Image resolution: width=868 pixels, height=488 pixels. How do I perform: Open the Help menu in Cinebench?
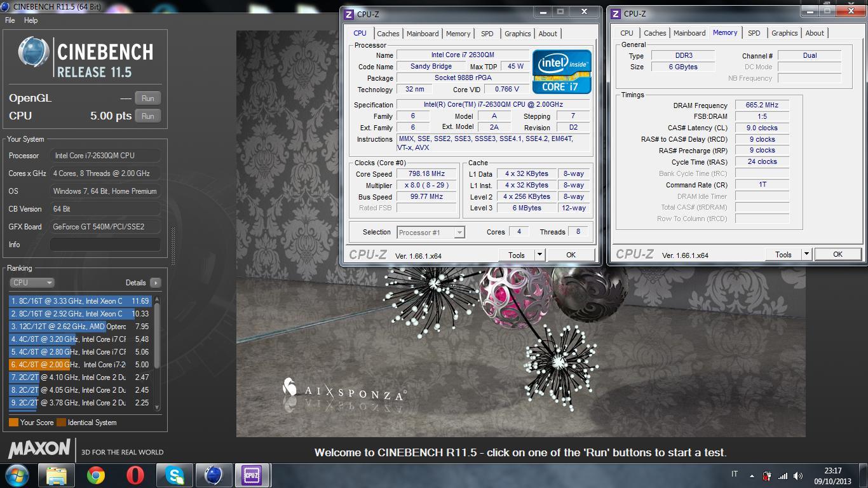(31, 20)
